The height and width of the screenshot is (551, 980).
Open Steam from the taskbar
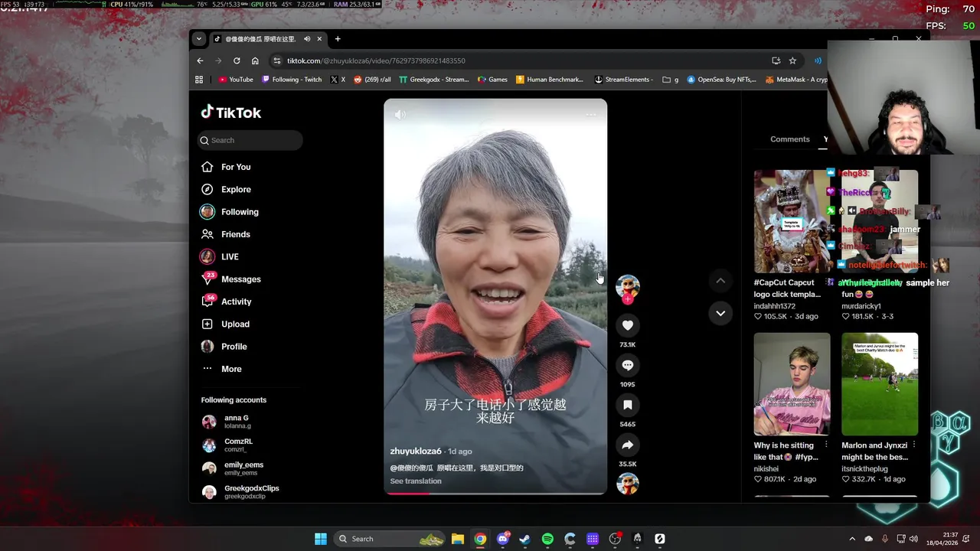pos(524,539)
